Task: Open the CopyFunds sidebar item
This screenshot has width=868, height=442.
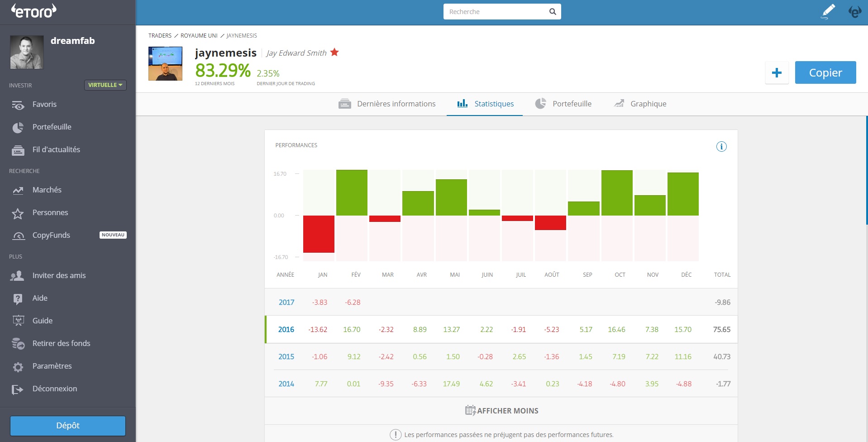Action: pos(51,235)
